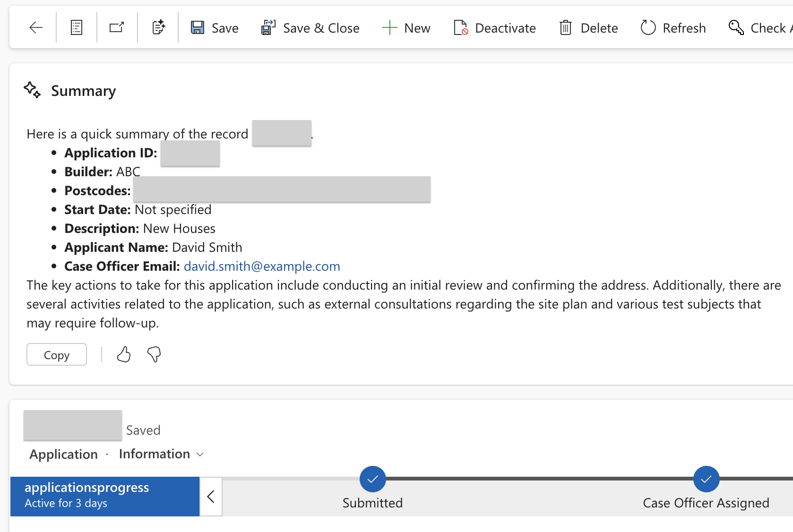Viewport: 793px width, 532px height.
Task: Click the Case Officer Assigned label
Action: click(706, 503)
